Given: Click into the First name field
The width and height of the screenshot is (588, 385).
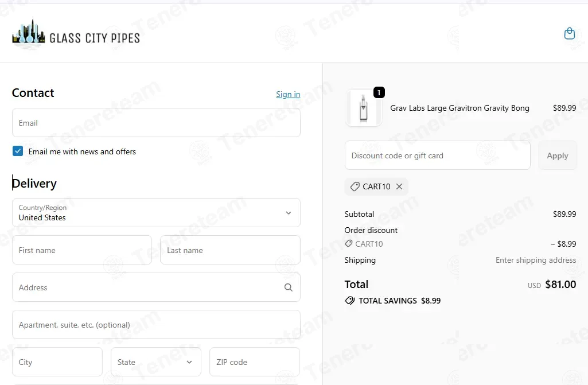Looking at the screenshot, I should pyautogui.click(x=82, y=250).
